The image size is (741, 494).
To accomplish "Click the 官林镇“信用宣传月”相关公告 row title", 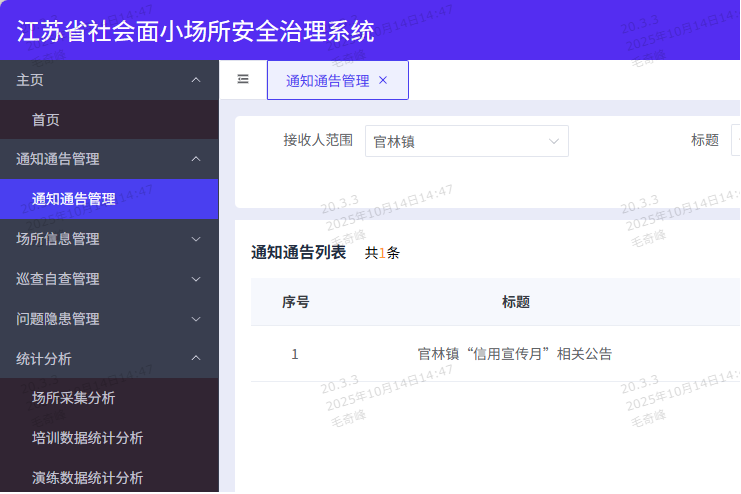I will [x=514, y=354].
